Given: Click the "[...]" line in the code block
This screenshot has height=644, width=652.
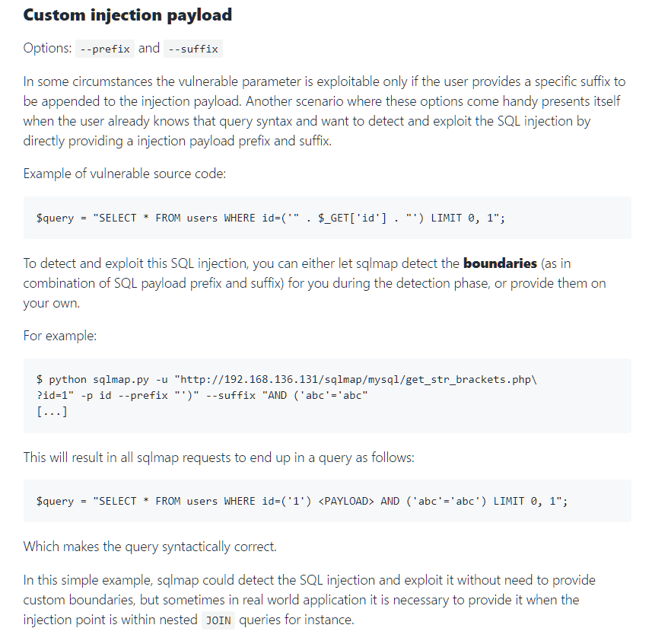Looking at the screenshot, I should pyautogui.click(x=52, y=413).
